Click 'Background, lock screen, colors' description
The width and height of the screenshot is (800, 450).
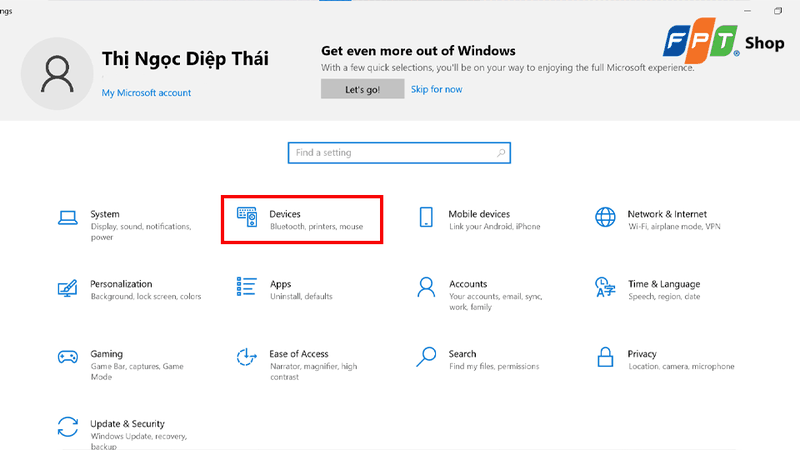(x=146, y=296)
